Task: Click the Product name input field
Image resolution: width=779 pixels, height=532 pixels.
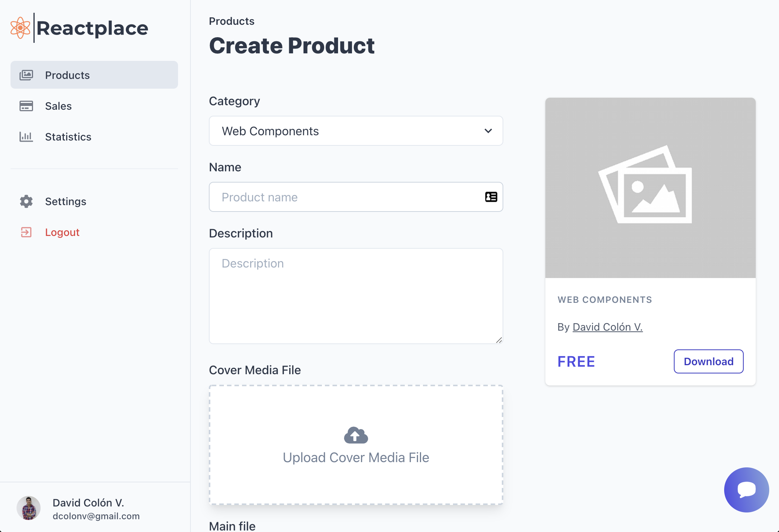Action: (x=338, y=197)
